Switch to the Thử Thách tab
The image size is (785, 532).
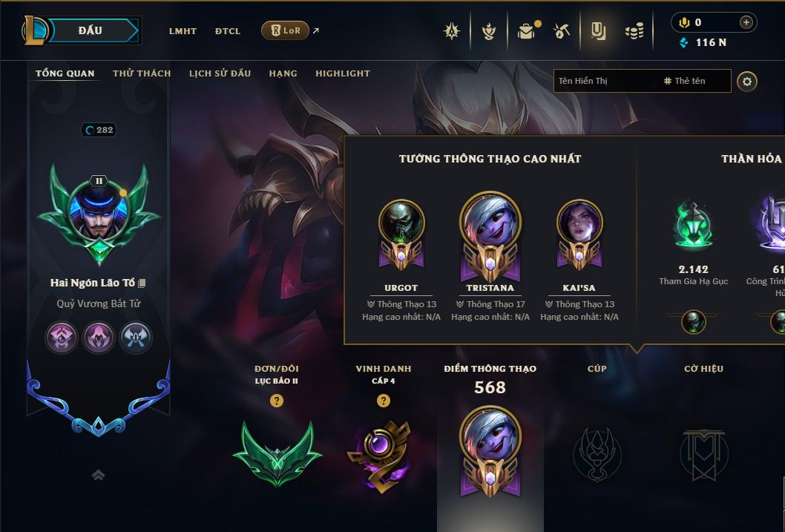pos(142,73)
